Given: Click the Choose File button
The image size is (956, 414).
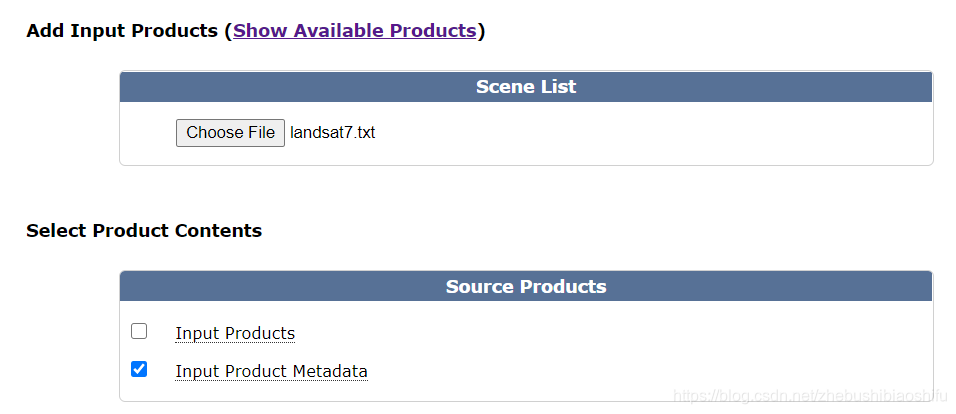Looking at the screenshot, I should point(230,132).
